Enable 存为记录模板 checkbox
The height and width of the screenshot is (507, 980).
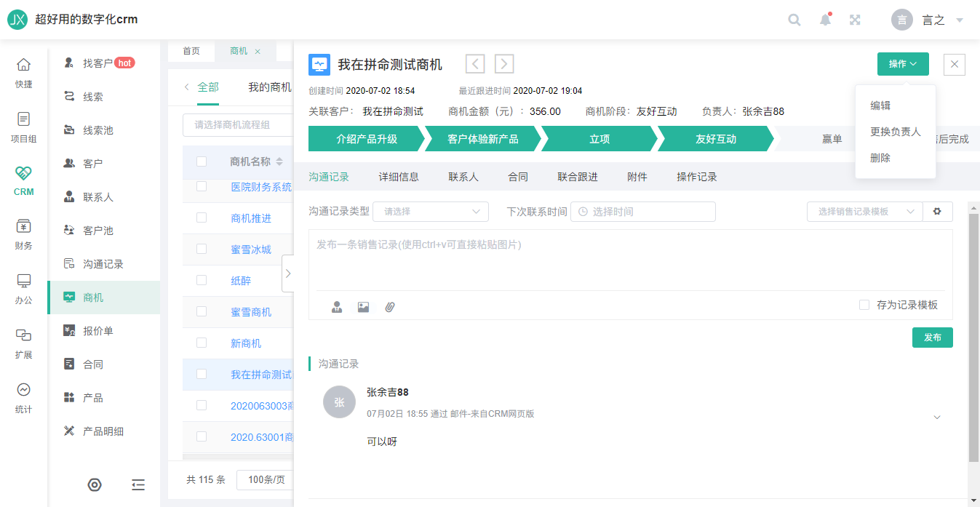coord(864,305)
